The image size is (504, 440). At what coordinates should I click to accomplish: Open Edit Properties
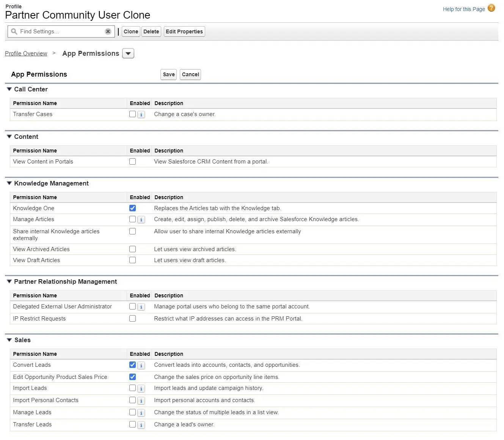click(184, 31)
